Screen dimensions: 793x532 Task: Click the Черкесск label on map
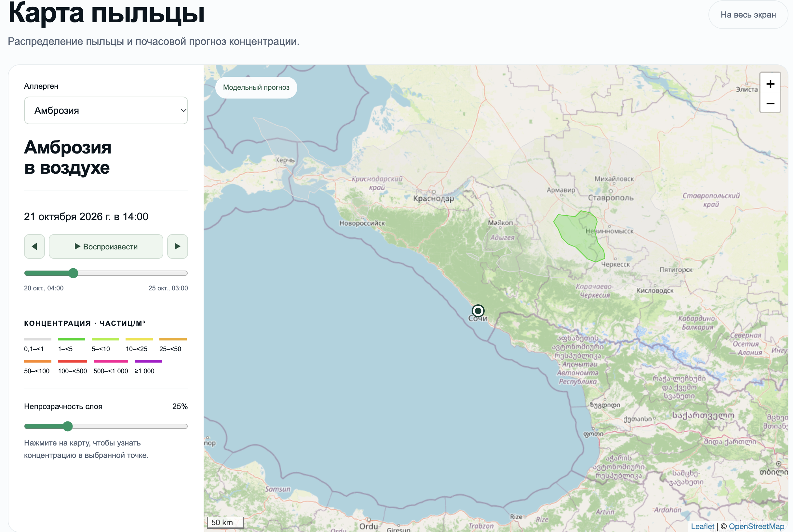tap(615, 264)
